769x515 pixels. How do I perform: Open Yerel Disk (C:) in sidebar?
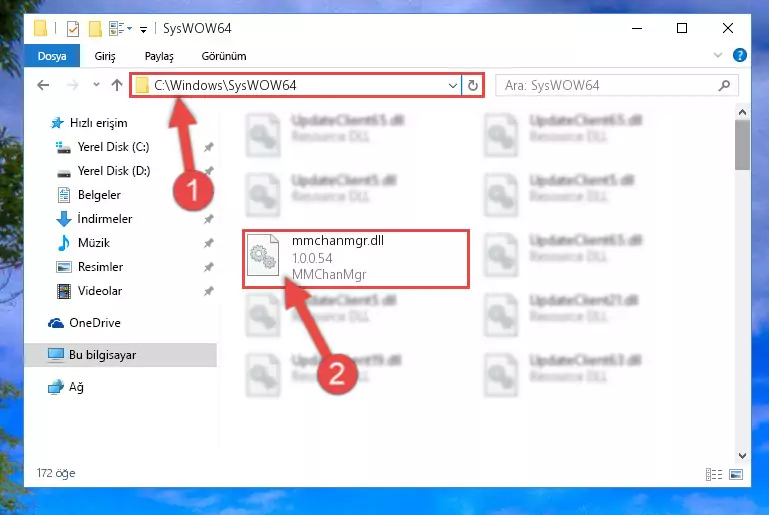(102, 147)
